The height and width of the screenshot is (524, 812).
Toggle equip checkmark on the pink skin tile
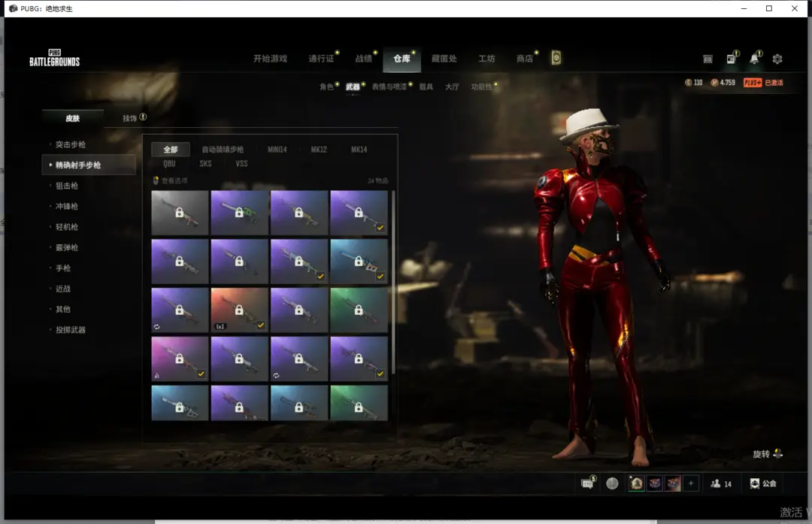[201, 374]
